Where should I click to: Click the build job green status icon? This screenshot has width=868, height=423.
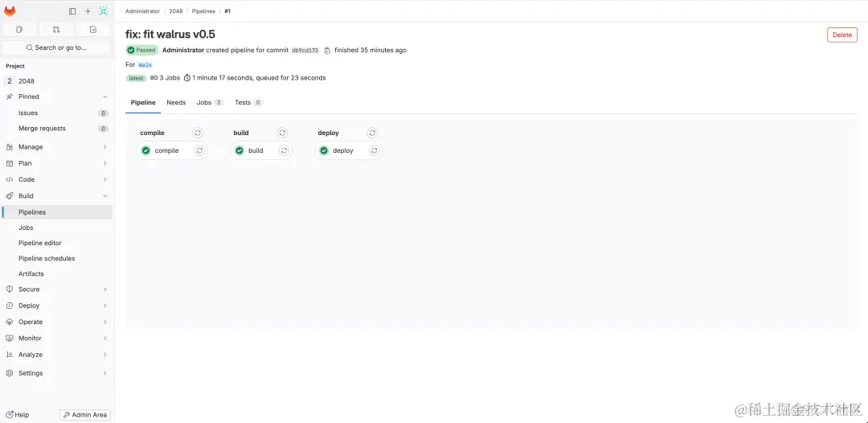click(x=240, y=150)
